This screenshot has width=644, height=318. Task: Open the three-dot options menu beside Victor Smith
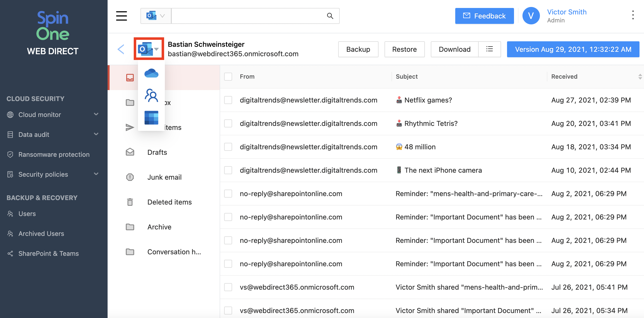click(x=633, y=15)
